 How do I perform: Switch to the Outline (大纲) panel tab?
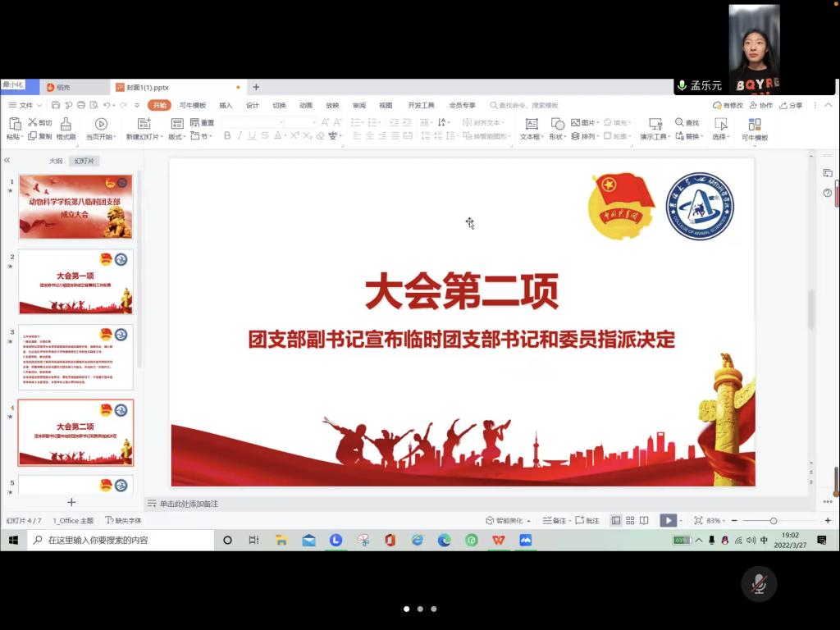pos(56,161)
